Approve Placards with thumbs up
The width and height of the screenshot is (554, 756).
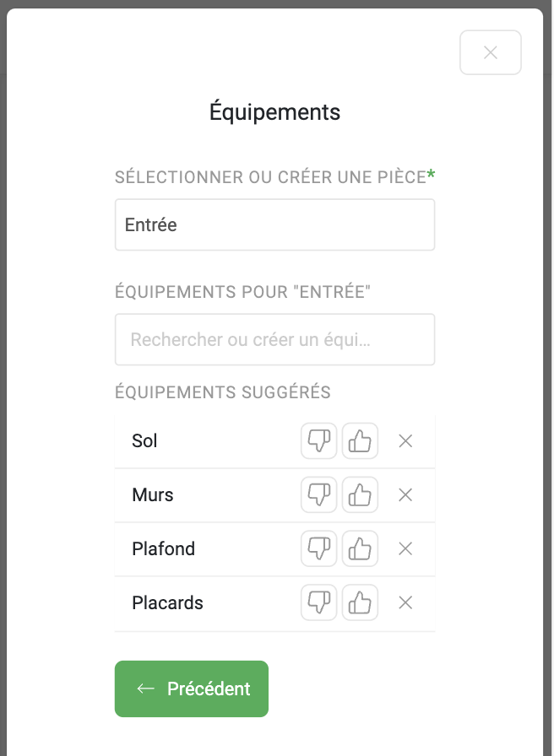pyautogui.click(x=360, y=603)
